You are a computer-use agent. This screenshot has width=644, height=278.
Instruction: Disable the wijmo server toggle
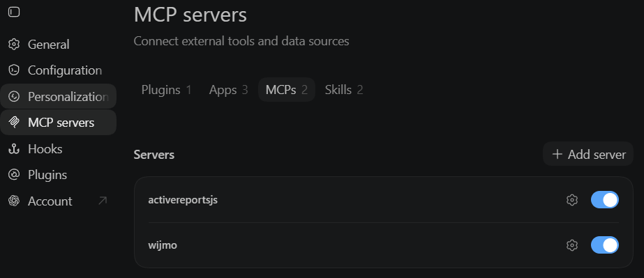pyautogui.click(x=604, y=245)
